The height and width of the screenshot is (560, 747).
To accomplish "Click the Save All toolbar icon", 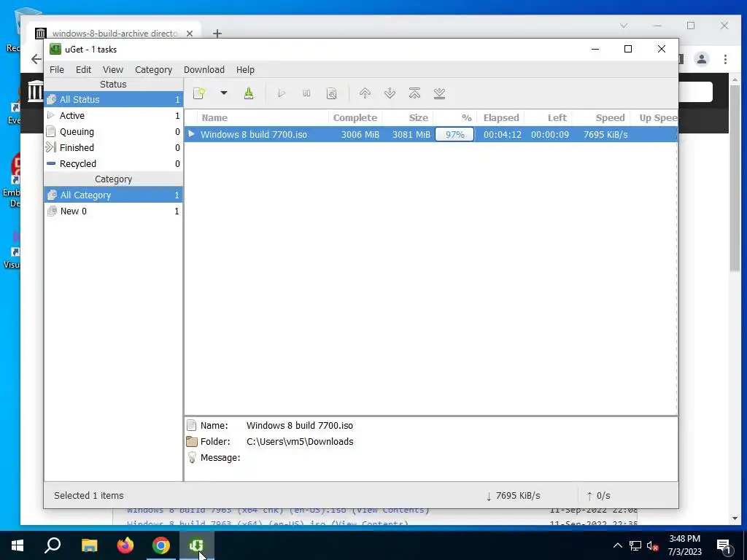I will [x=249, y=93].
